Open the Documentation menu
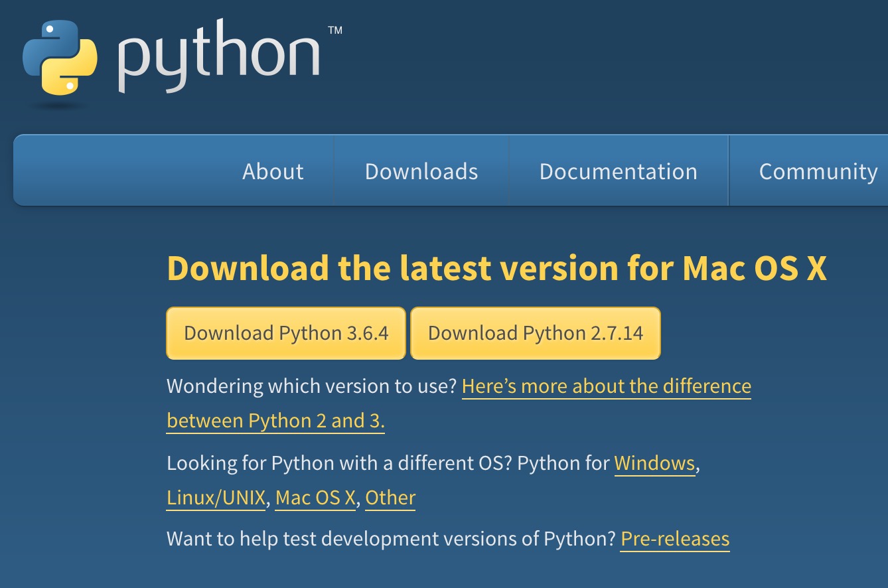The width and height of the screenshot is (888, 588). [x=618, y=171]
